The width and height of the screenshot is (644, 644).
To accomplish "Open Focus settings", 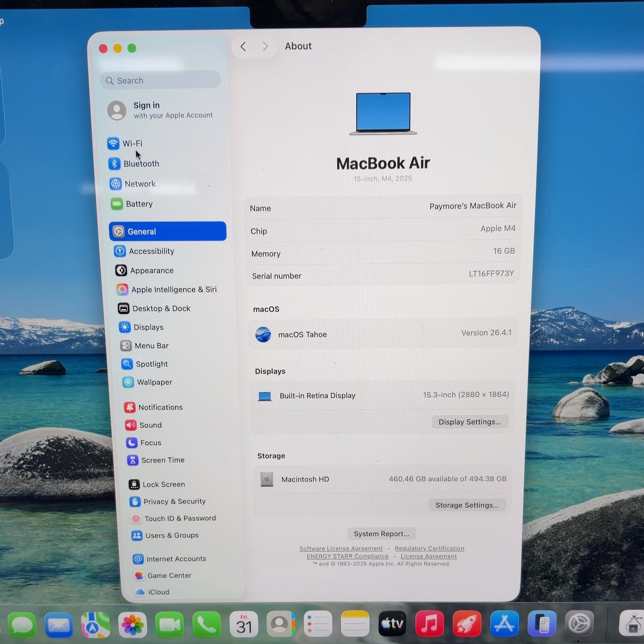I will [144, 443].
